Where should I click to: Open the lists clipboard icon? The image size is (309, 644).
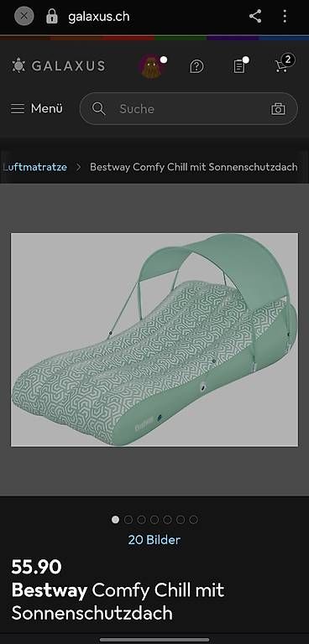click(x=240, y=65)
